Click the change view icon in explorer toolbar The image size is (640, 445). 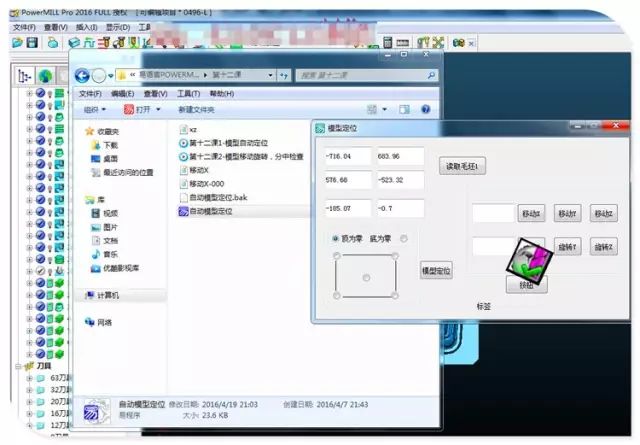372,109
